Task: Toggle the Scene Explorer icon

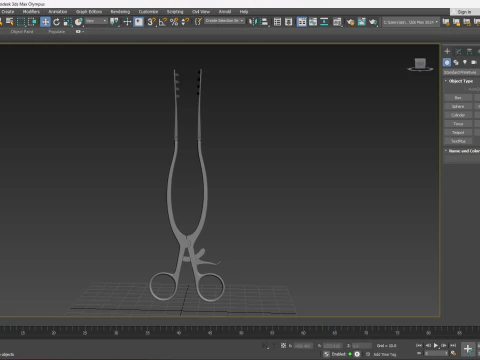Action: [x=277, y=22]
